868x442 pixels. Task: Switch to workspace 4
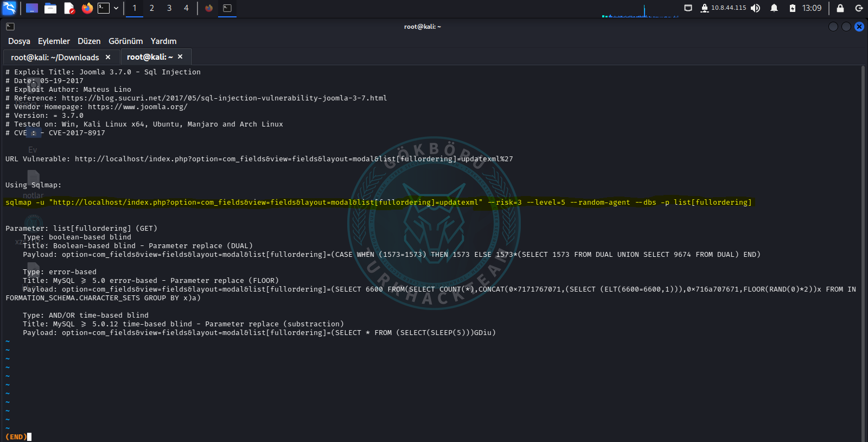[186, 8]
